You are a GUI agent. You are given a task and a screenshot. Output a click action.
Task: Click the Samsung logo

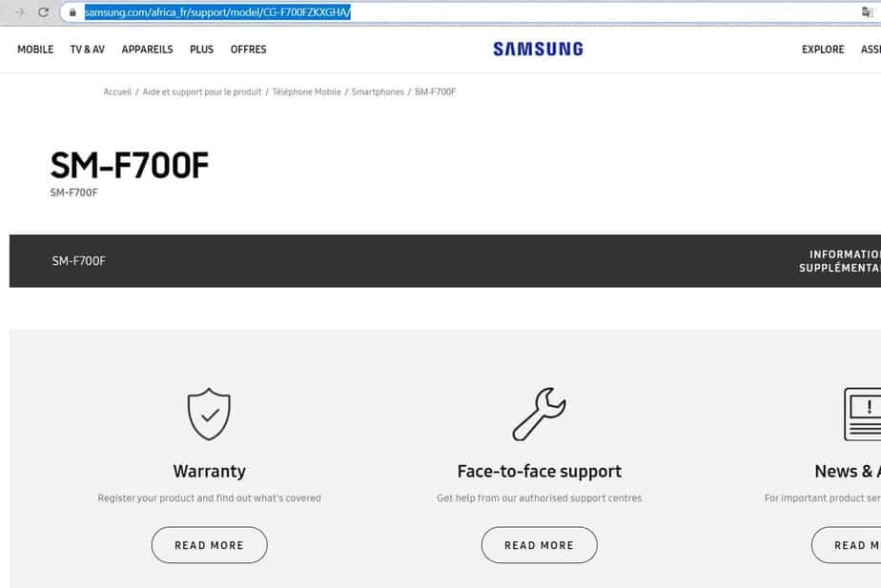click(x=538, y=50)
